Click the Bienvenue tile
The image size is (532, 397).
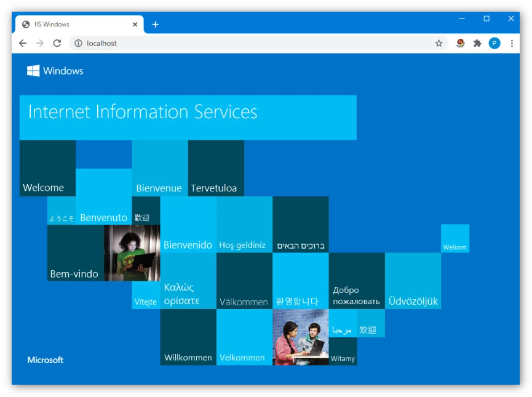click(160, 168)
